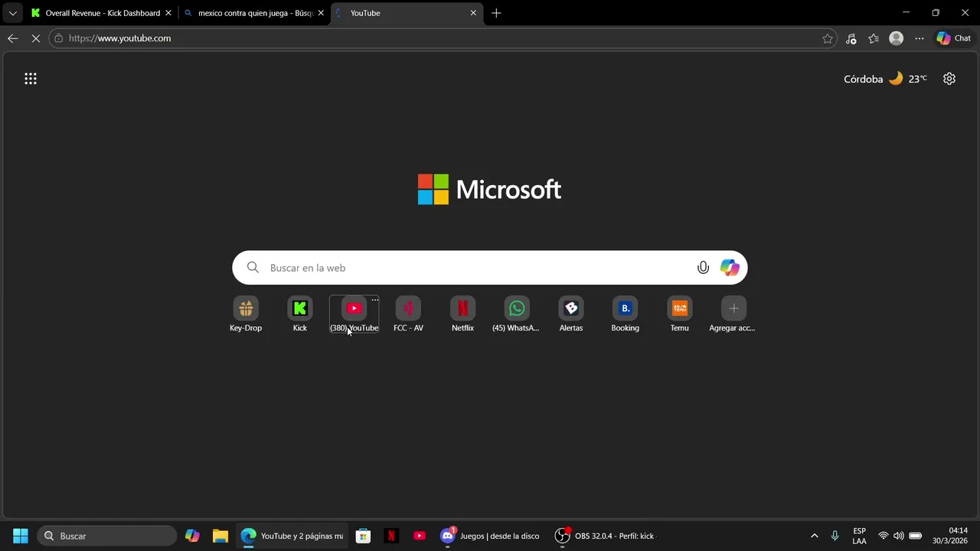Screen dimensions: 980x551
Task: Click the Microsoft logo
Action: pyautogui.click(x=490, y=189)
